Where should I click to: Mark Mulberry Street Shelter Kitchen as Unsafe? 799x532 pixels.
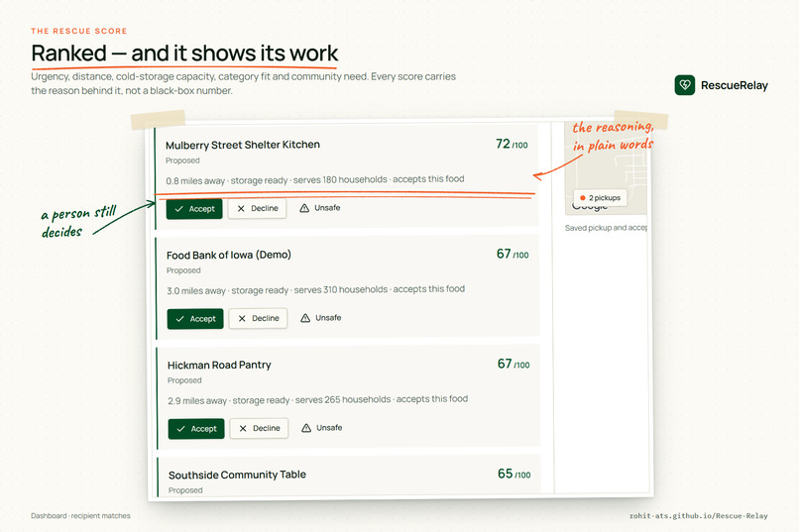(320, 208)
